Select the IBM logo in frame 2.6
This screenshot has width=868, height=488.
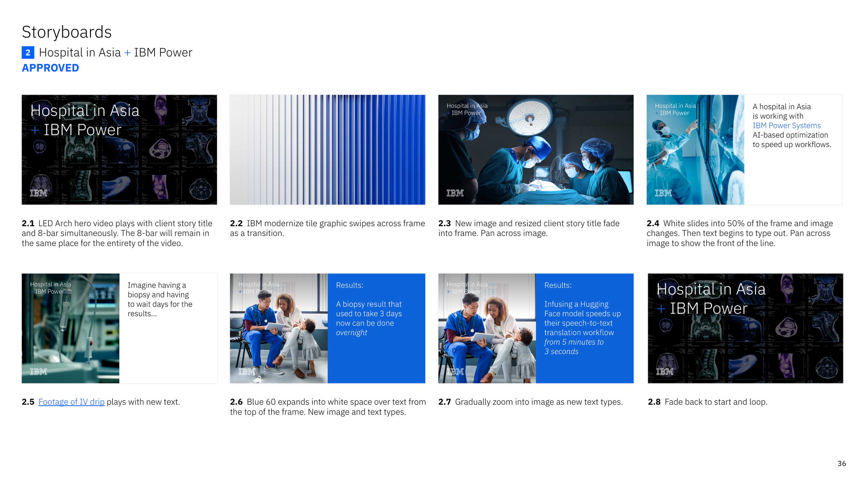(x=247, y=372)
